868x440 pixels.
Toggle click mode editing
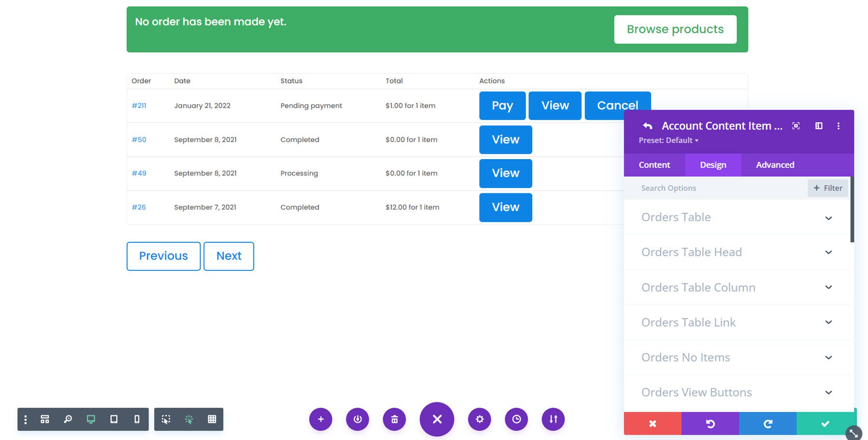(x=189, y=419)
